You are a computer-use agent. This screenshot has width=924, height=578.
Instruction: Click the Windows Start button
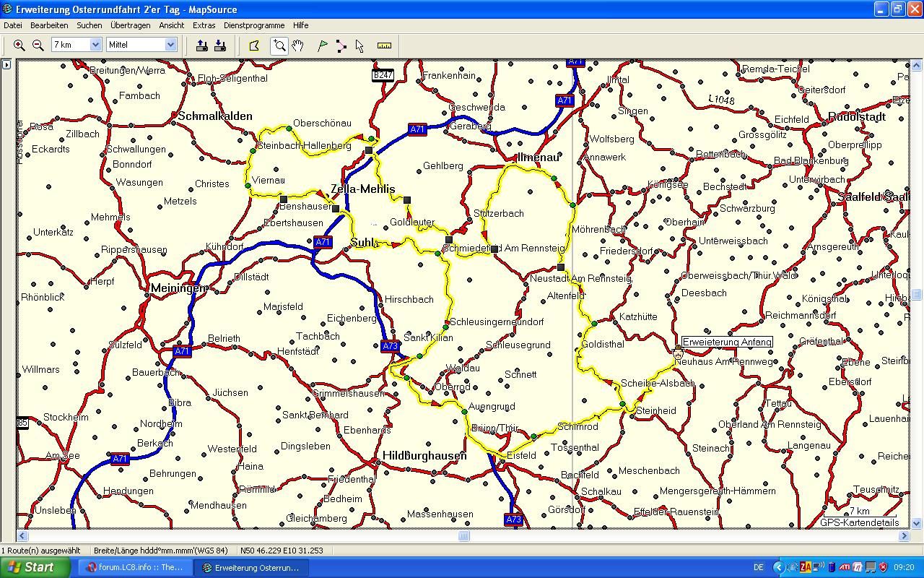pos(35,567)
